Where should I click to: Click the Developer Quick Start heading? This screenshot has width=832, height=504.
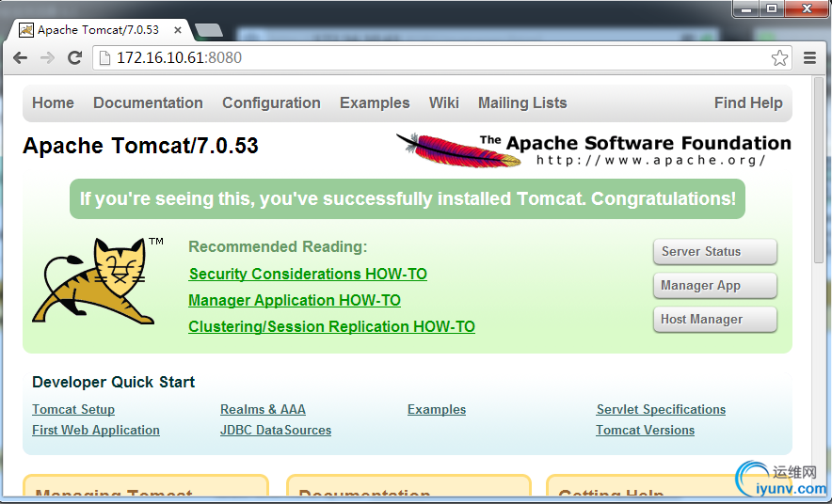(x=114, y=382)
